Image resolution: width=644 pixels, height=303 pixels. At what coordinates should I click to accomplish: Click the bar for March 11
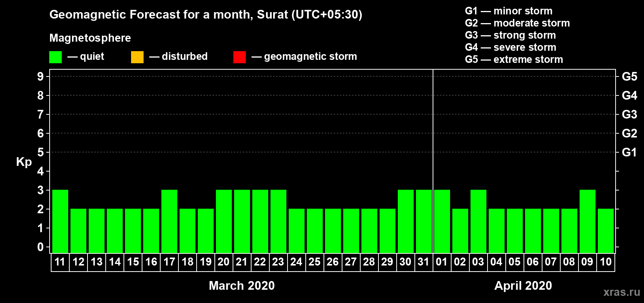click(60, 221)
